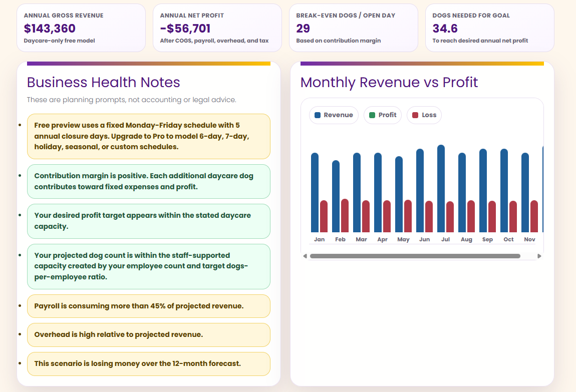Toggle the Loss legend chip

424,115
